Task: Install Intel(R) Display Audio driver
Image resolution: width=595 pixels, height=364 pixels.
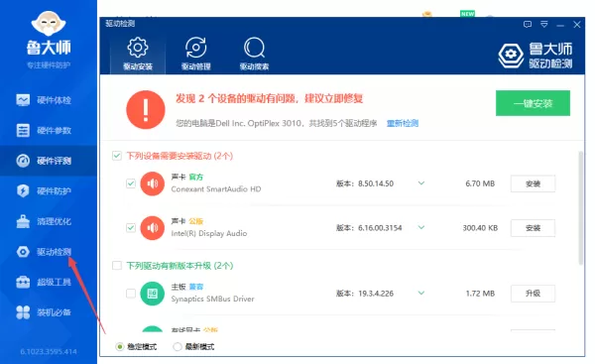Action: point(533,228)
